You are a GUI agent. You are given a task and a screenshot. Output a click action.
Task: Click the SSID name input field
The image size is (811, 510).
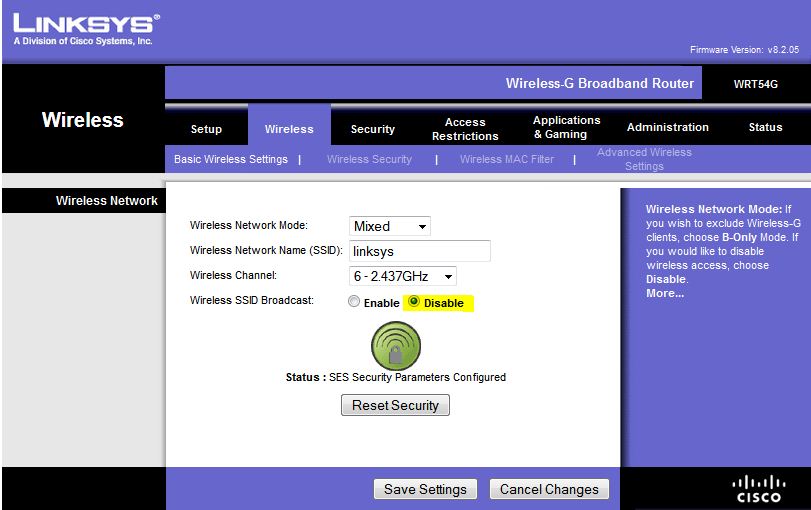click(419, 251)
